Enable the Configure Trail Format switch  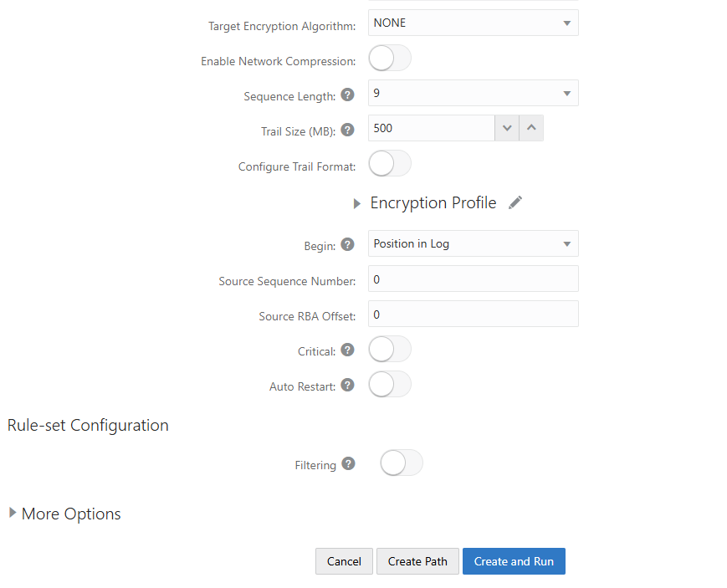pos(390,163)
